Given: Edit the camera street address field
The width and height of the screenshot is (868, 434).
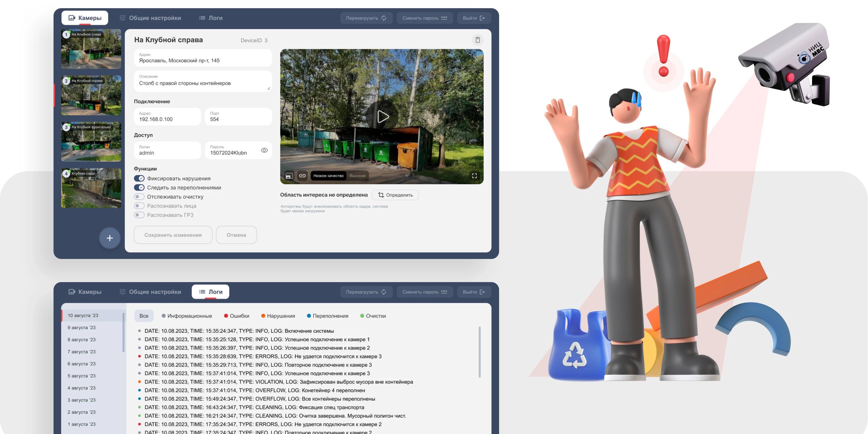Looking at the screenshot, I should click(203, 58).
